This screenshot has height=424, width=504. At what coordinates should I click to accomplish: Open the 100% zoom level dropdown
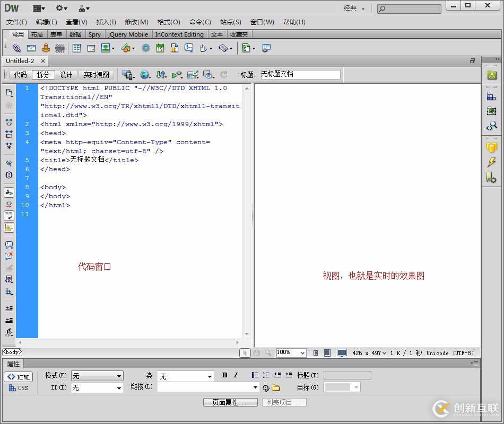(x=291, y=352)
